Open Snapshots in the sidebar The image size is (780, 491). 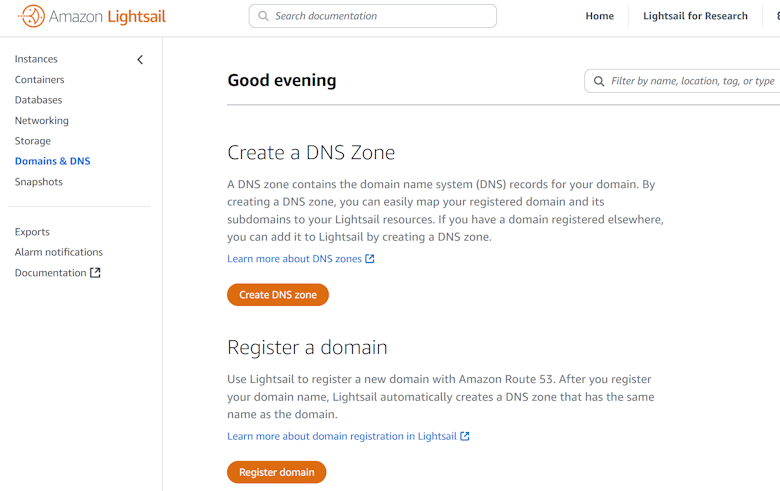click(38, 182)
